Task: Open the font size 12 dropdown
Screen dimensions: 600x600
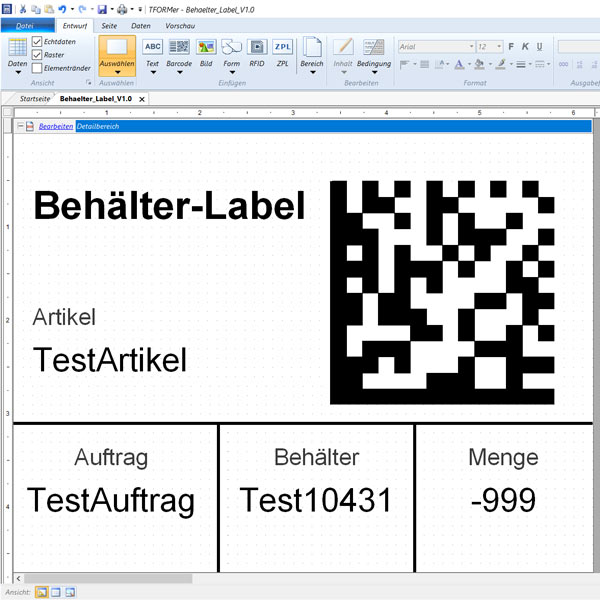Action: (x=499, y=47)
